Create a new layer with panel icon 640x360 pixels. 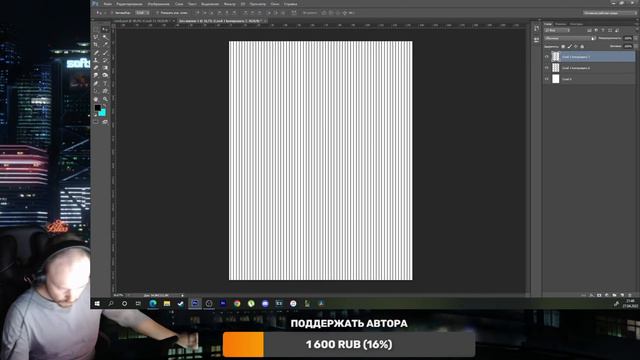click(622, 295)
